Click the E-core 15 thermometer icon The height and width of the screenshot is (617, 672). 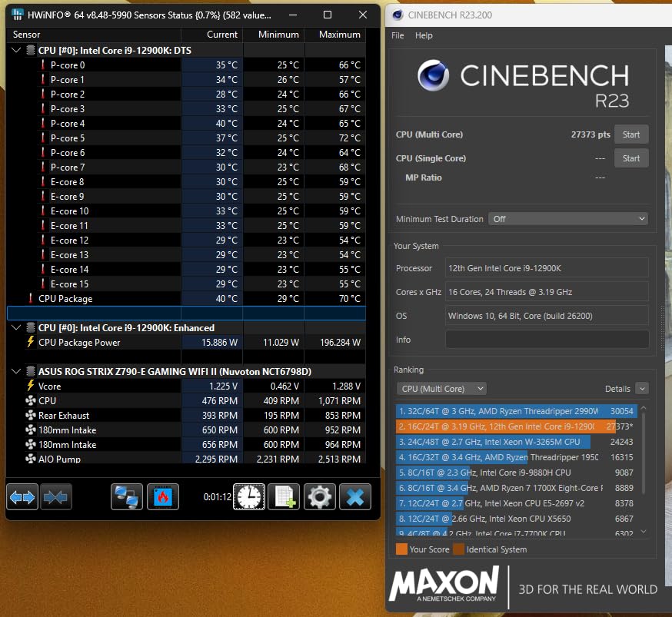[x=43, y=284]
